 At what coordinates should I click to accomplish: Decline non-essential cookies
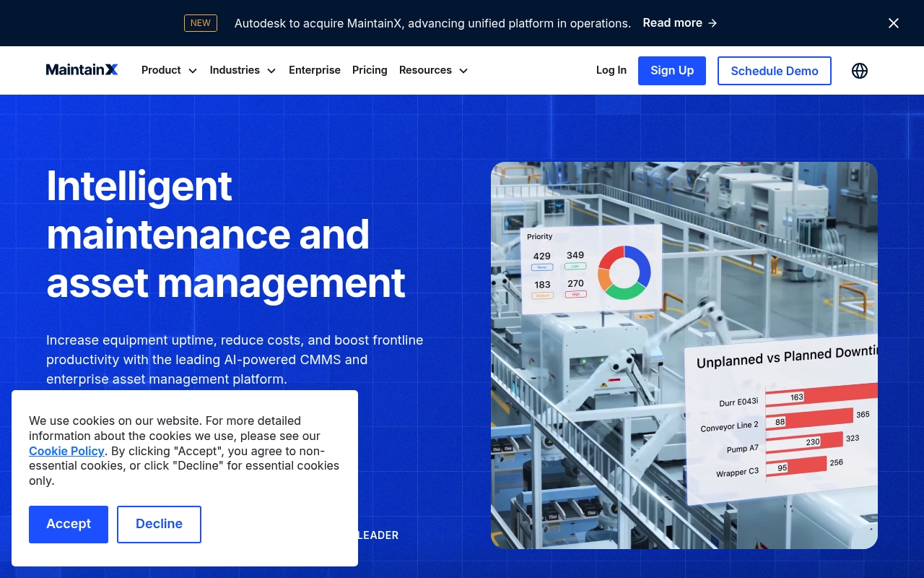point(159,525)
